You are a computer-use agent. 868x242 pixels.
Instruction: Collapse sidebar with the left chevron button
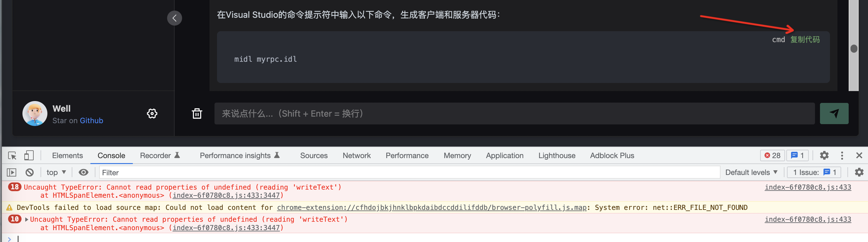click(x=174, y=18)
